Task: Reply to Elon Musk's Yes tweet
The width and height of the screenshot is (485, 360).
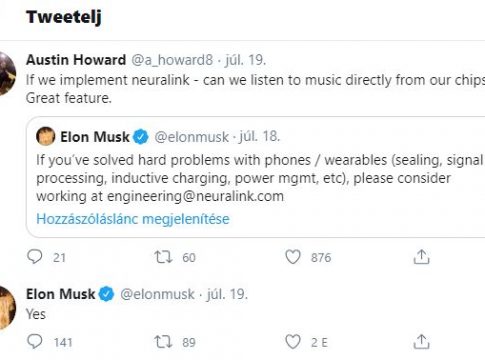Action: pos(35,342)
